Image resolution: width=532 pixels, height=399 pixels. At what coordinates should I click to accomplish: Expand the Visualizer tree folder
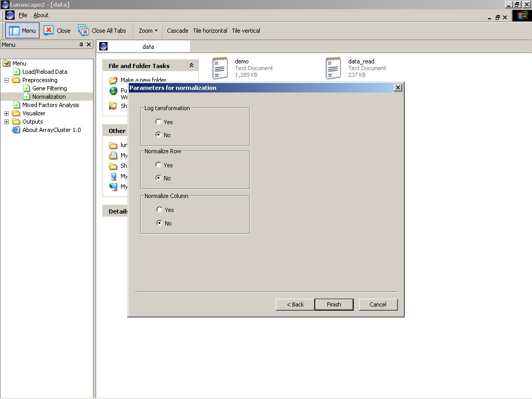click(6, 113)
